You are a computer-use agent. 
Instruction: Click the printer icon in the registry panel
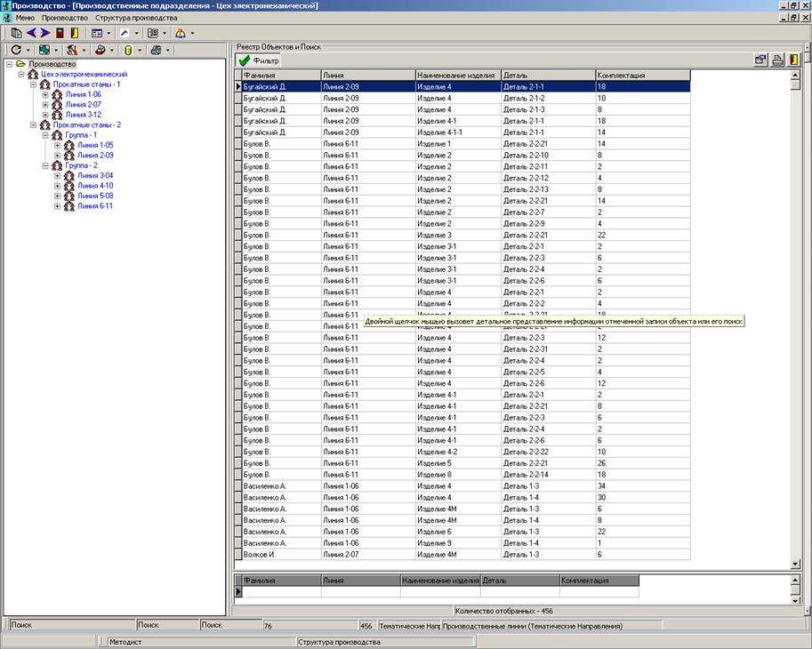tap(777, 60)
